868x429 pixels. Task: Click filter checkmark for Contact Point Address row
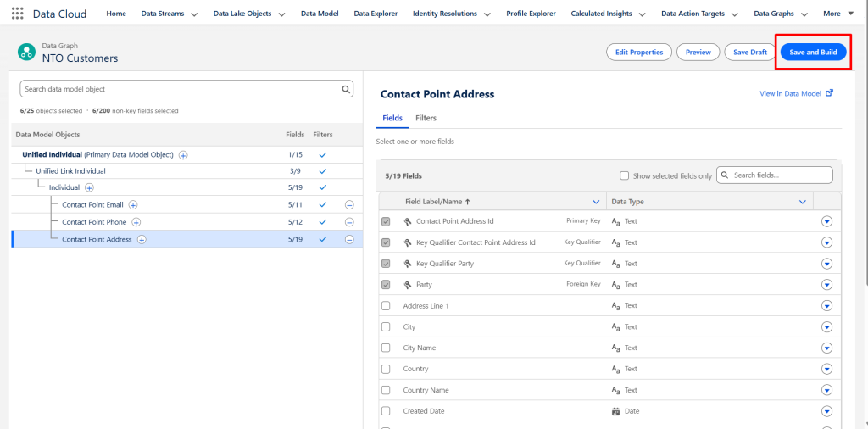pos(323,239)
